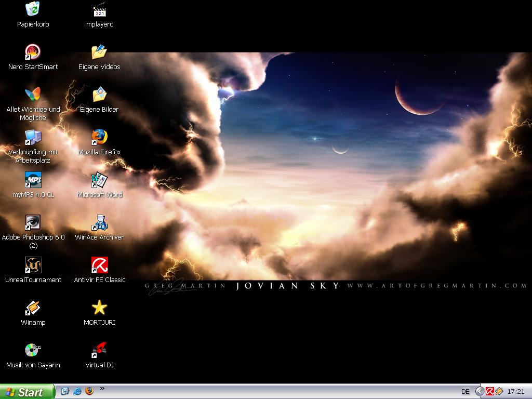This screenshot has height=399, width=532.
Task: Select the Adobe Photoshop 6.0 shortcut
Action: [x=33, y=222]
